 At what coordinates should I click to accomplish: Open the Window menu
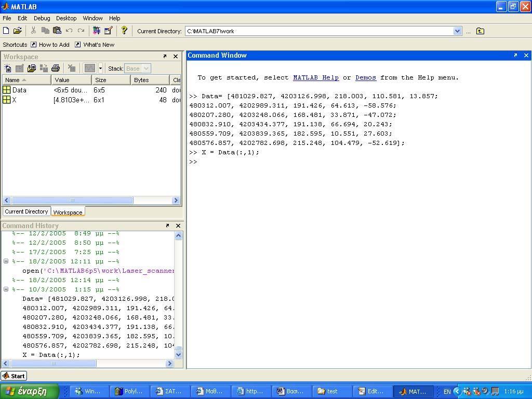coord(92,18)
